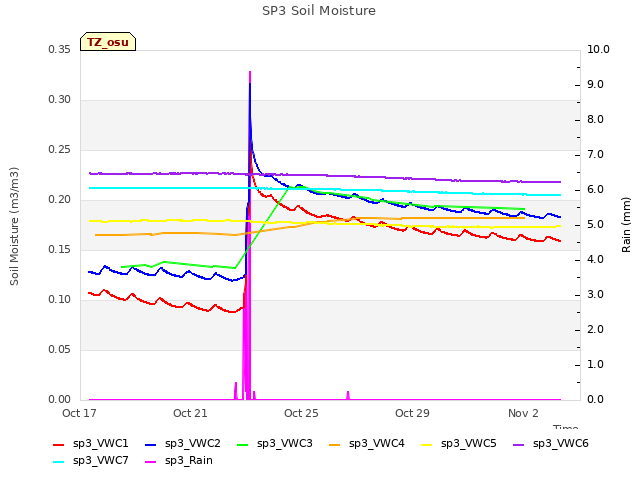Click the 8.0 right axis value
The height and width of the screenshot is (480, 640).
click(x=596, y=120)
